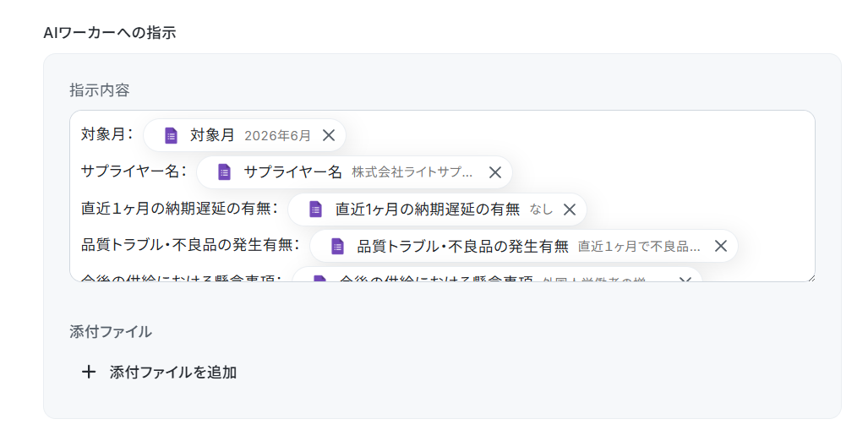Click plain text 対象月： before first chip

[106, 133]
